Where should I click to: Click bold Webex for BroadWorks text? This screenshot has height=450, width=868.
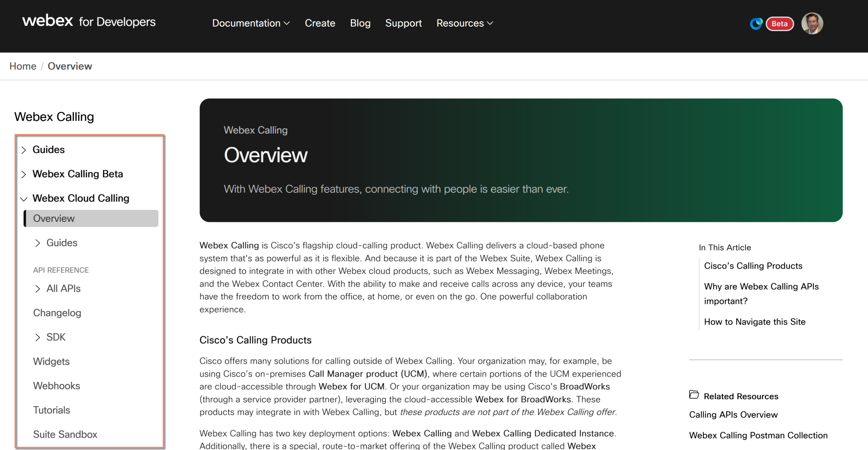click(523, 399)
